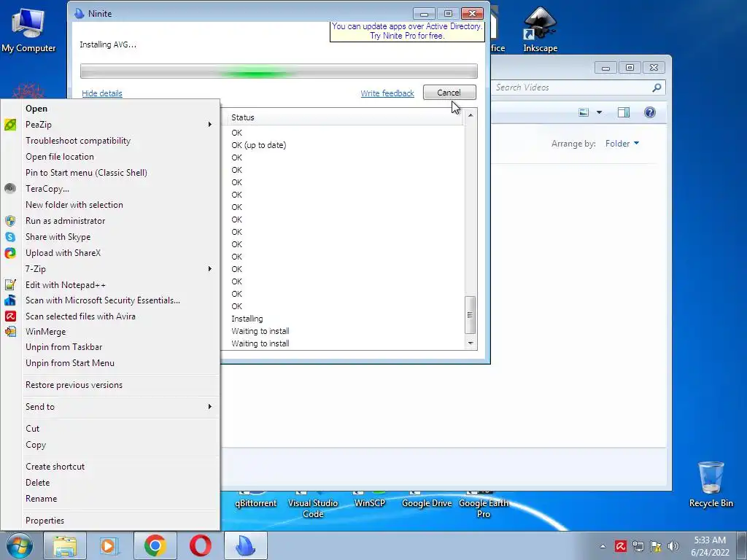Image resolution: width=747 pixels, height=560 pixels.
Task: Click the change view icon in Explorer
Action: 584,112
